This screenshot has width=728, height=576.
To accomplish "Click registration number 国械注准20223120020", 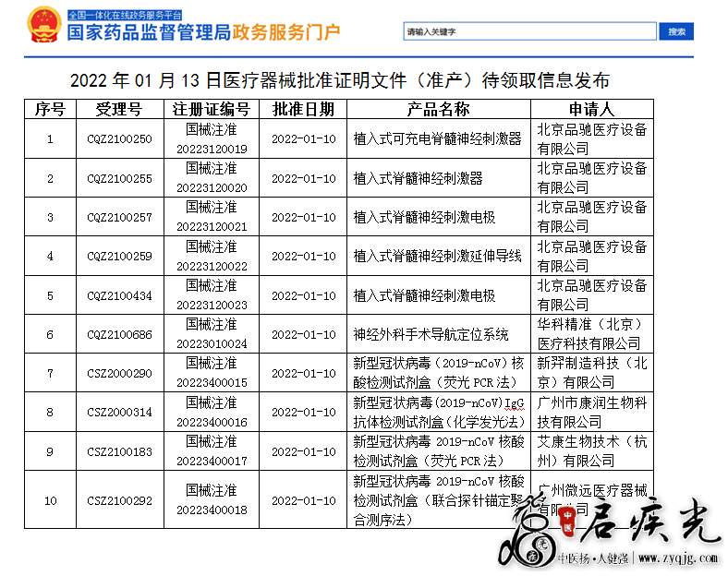I will [x=212, y=178].
